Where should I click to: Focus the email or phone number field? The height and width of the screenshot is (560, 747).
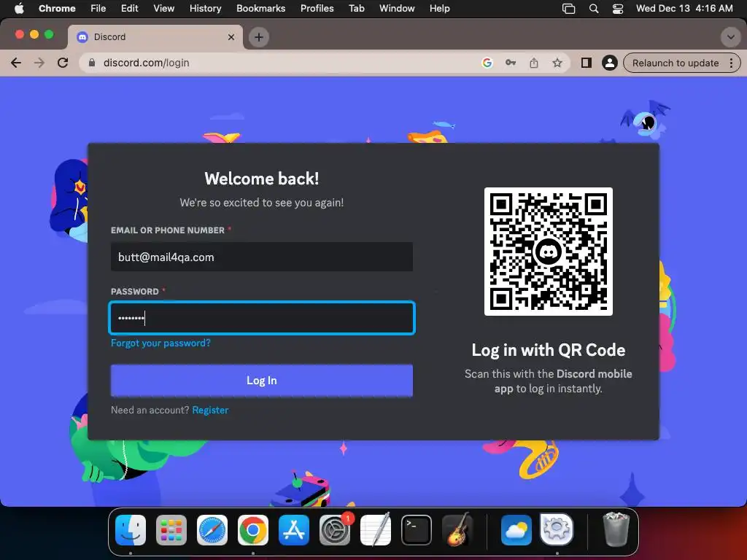pyautogui.click(x=262, y=257)
